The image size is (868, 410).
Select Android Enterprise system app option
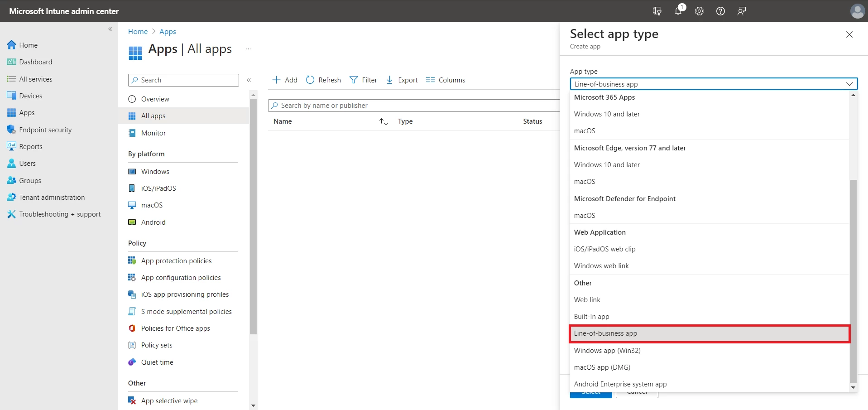710,384
